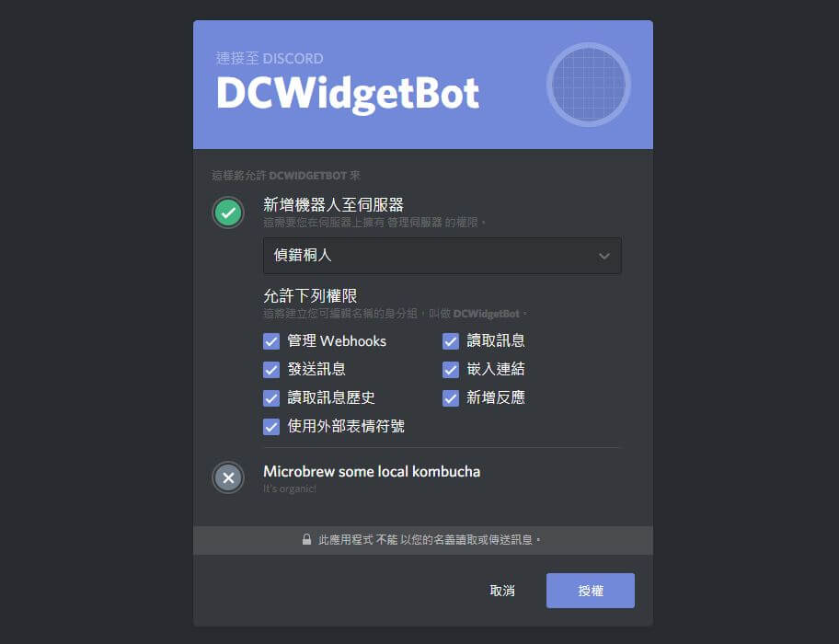839x644 pixels.
Task: Toggle the 發送訊息 checkbox
Action: click(x=271, y=370)
